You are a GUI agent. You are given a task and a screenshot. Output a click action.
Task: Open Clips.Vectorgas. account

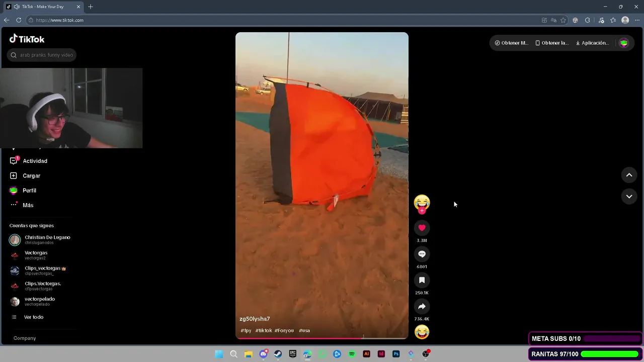tap(35, 286)
